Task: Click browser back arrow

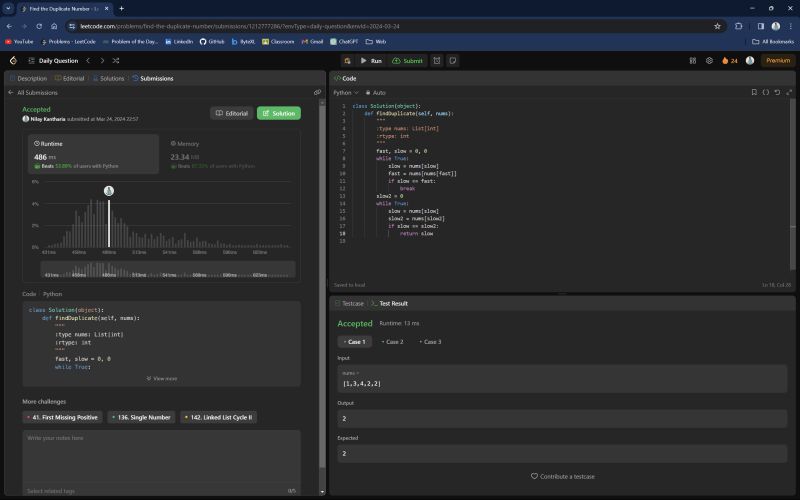Action: pyautogui.click(x=10, y=26)
